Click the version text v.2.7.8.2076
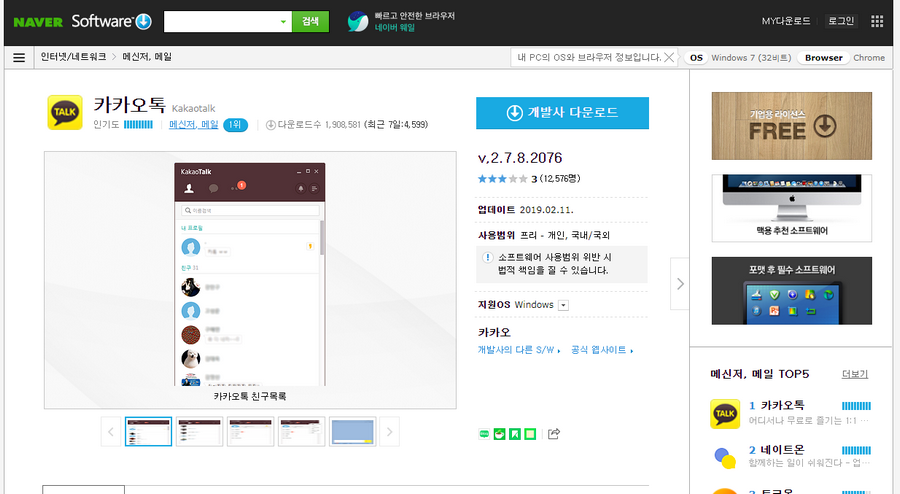 pyautogui.click(x=520, y=158)
